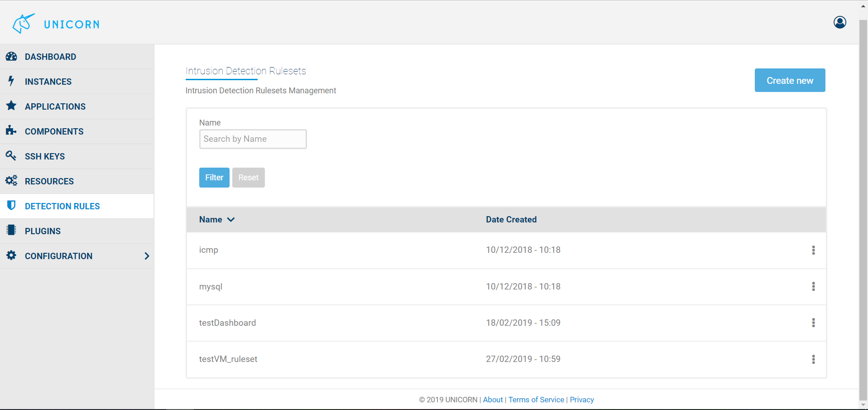Screen dimensions: 868x410
Task: Click the Instances lightning bolt icon
Action: coord(11,81)
